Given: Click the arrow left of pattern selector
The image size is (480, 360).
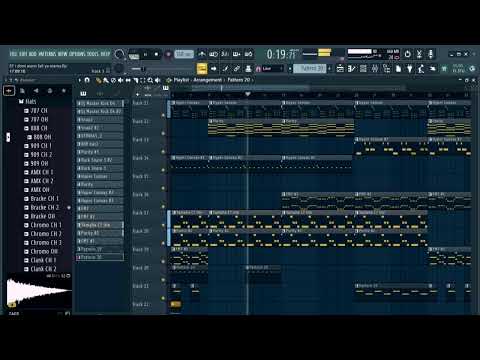Looking at the screenshot, I should 290,69.
